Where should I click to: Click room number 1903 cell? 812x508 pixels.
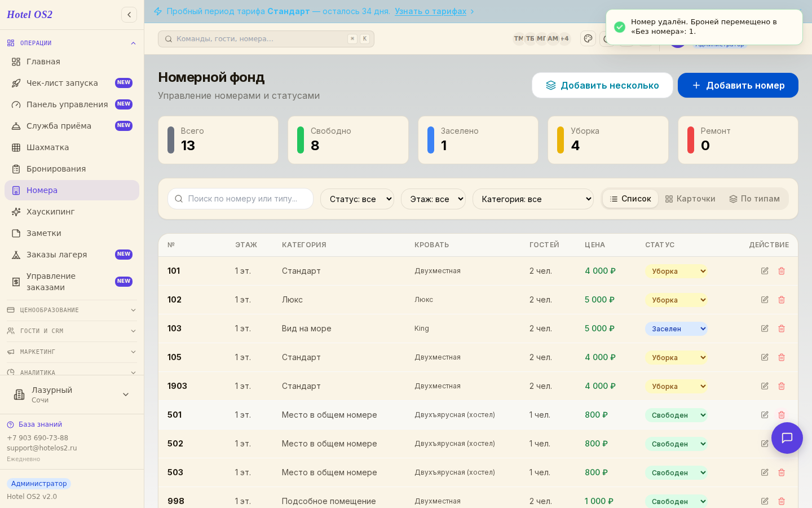(x=177, y=386)
